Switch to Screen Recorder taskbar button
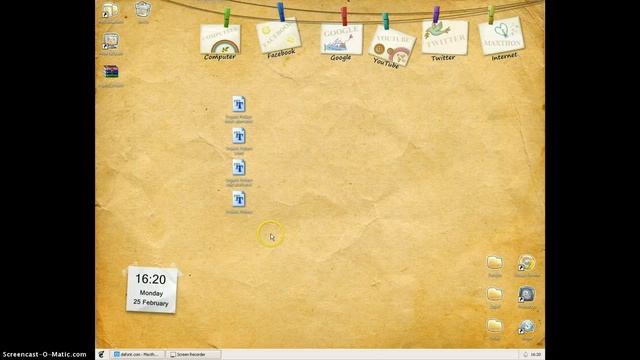Viewport: 640px width, 360px height. (x=193, y=354)
